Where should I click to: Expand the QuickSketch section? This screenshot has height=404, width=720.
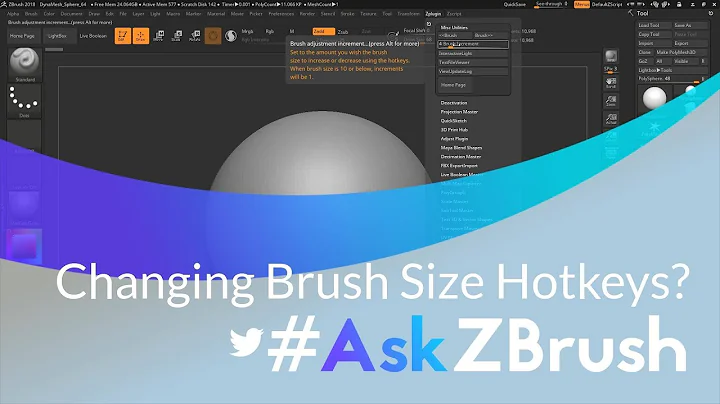tap(454, 121)
